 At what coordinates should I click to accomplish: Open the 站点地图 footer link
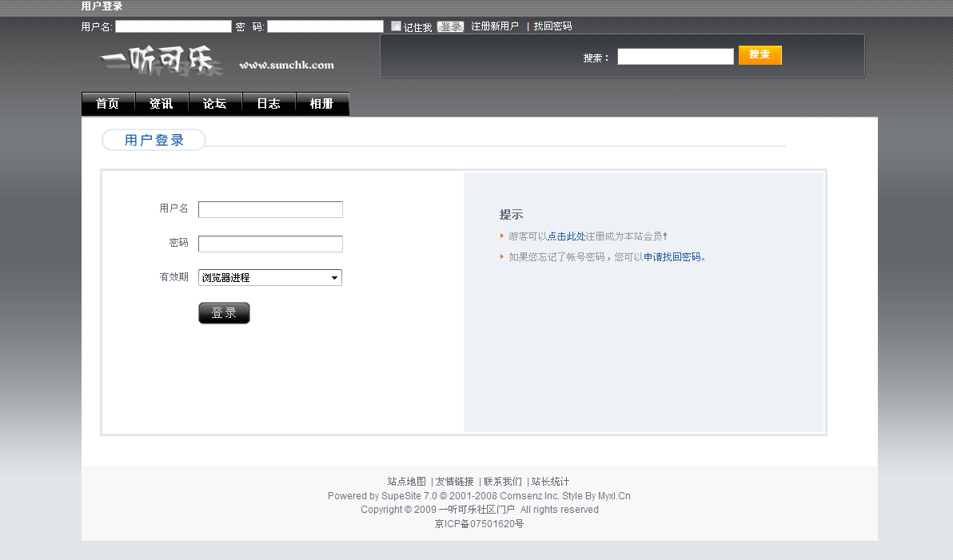point(407,482)
